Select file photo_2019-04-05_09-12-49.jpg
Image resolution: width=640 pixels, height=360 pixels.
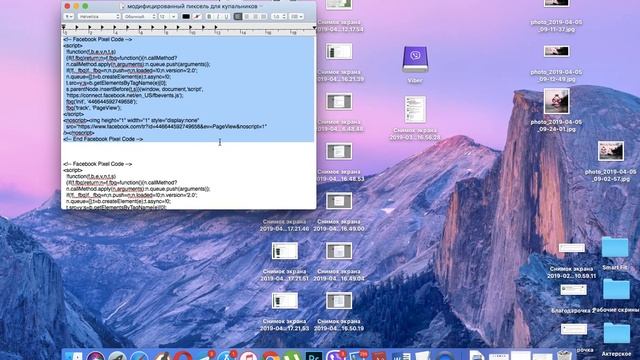[556, 51]
